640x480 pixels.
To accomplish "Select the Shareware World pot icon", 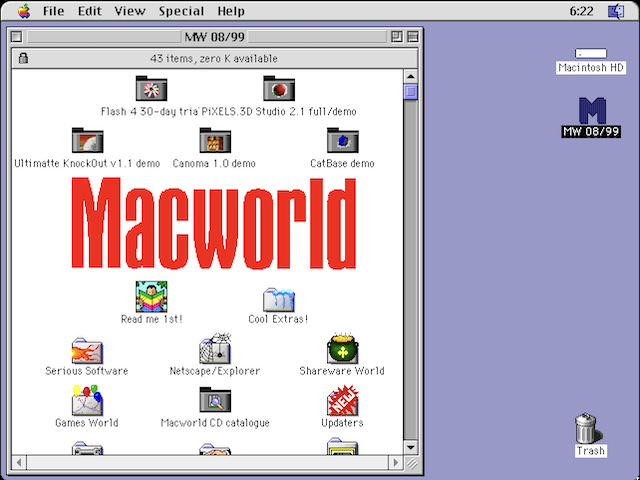I will 342,348.
